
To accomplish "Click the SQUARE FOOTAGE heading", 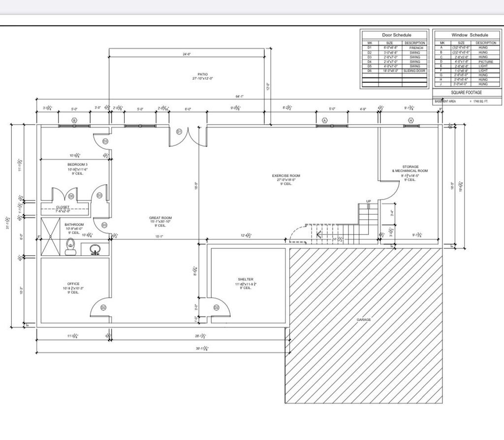I will coord(466,92).
